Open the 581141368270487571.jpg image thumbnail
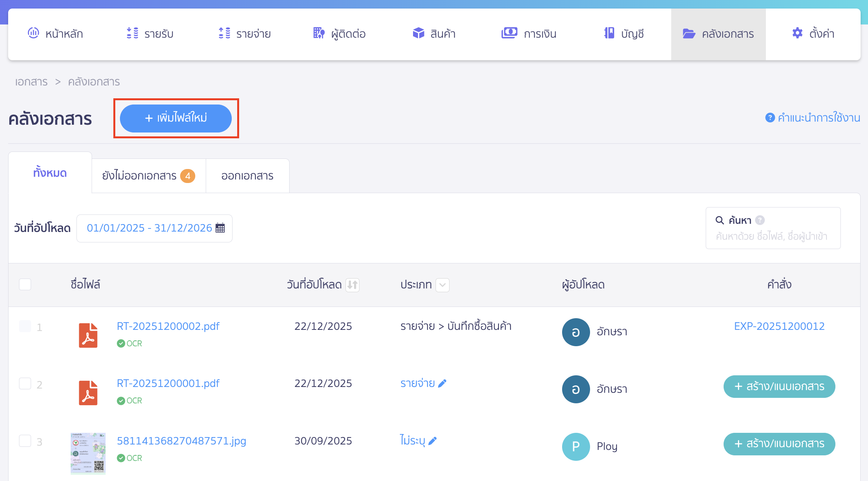The image size is (868, 481). coord(88,453)
